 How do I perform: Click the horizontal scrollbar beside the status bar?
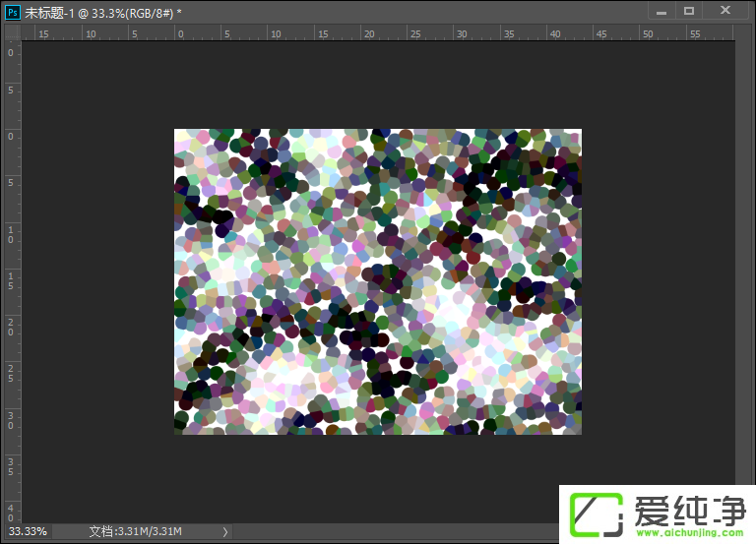click(x=394, y=532)
